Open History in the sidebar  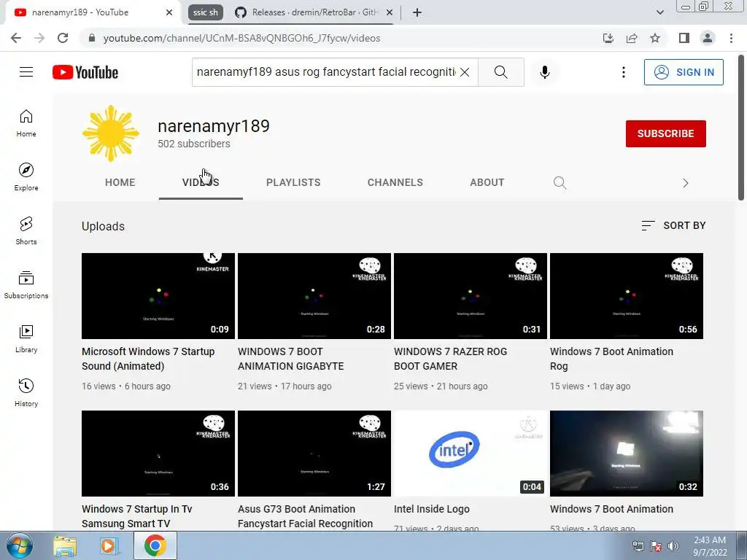point(26,392)
